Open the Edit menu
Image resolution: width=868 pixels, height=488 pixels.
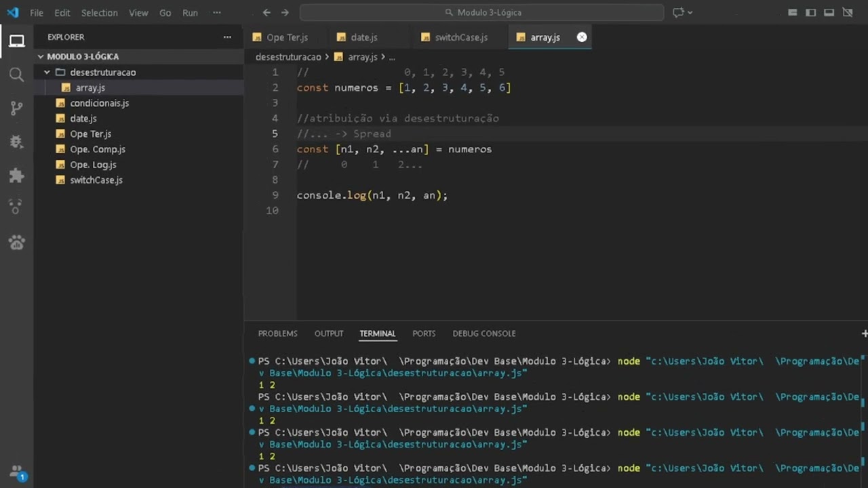tap(62, 13)
